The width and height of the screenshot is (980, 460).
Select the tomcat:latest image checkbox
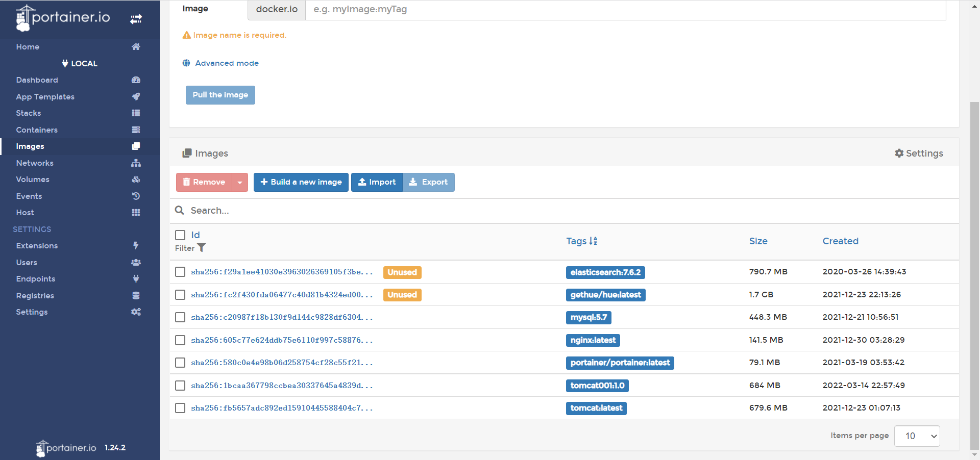[x=180, y=408]
